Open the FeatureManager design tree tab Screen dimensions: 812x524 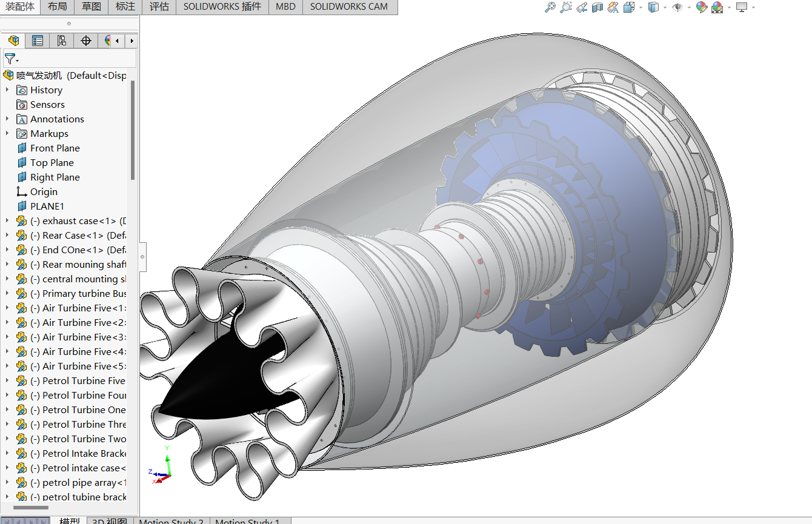click(x=13, y=41)
